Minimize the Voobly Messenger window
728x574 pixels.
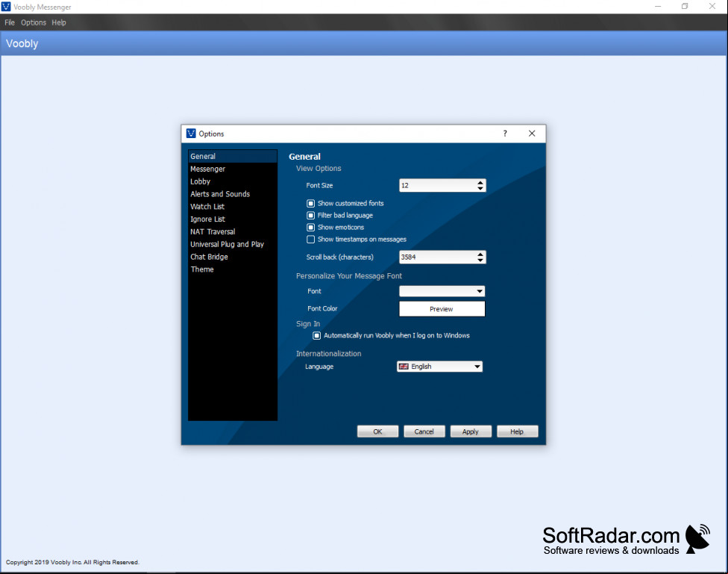pos(658,7)
